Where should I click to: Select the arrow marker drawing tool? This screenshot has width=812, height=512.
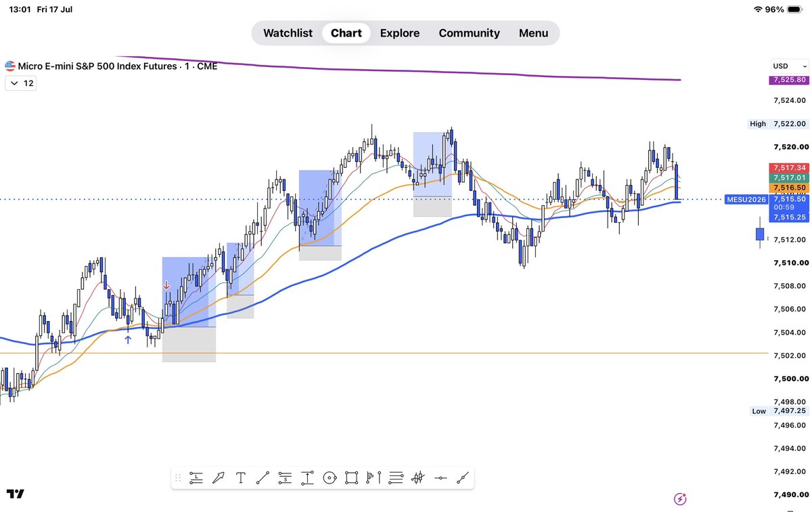point(218,477)
